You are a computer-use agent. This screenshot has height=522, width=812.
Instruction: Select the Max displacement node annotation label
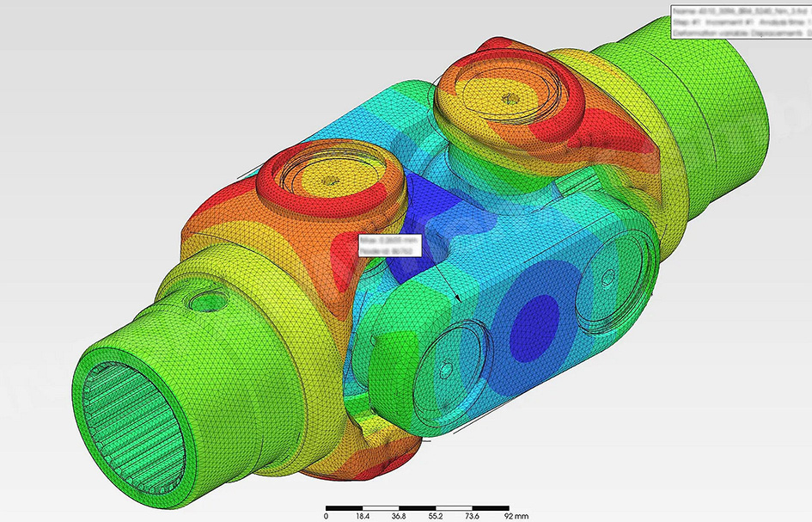coord(390,245)
